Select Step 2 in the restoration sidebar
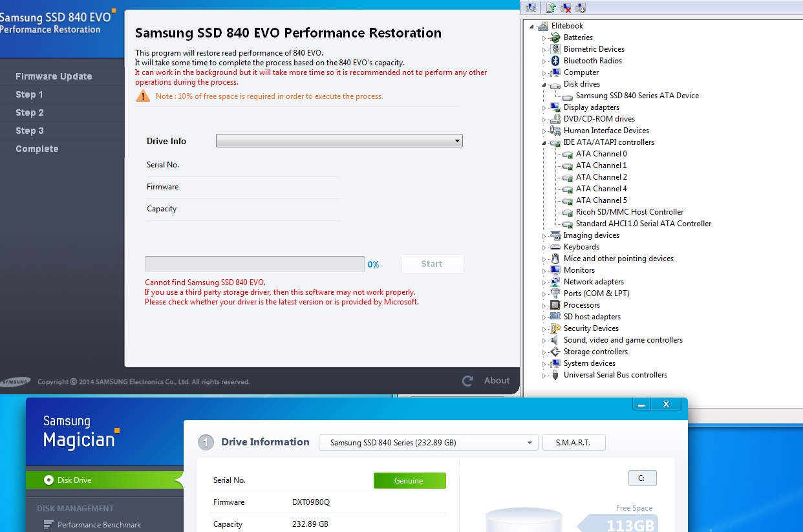This screenshot has height=532, width=803. (x=30, y=112)
